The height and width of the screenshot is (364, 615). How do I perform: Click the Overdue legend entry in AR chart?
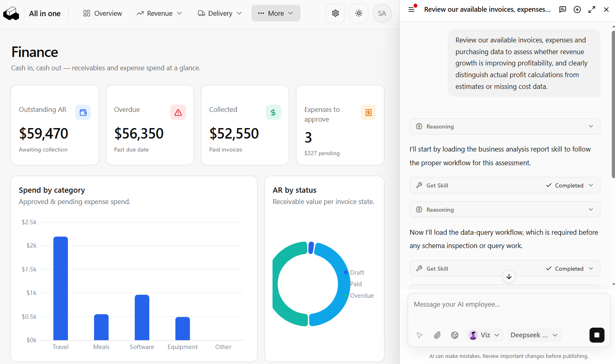coord(359,296)
